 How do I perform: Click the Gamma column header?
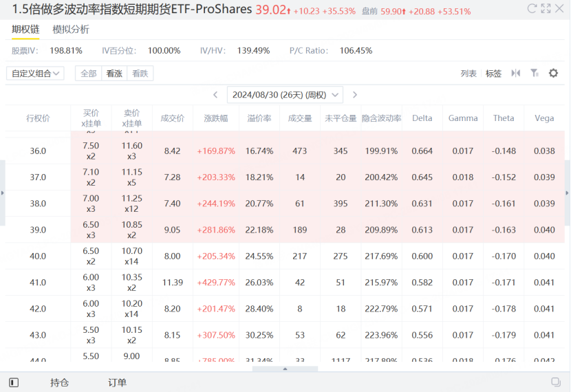[x=463, y=118]
